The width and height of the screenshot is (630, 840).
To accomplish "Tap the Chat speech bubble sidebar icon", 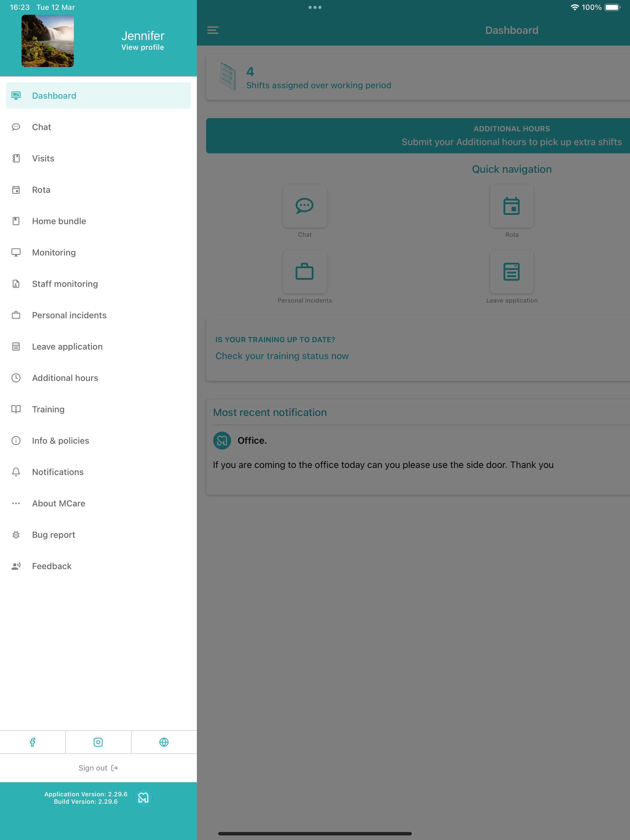I will click(x=16, y=127).
